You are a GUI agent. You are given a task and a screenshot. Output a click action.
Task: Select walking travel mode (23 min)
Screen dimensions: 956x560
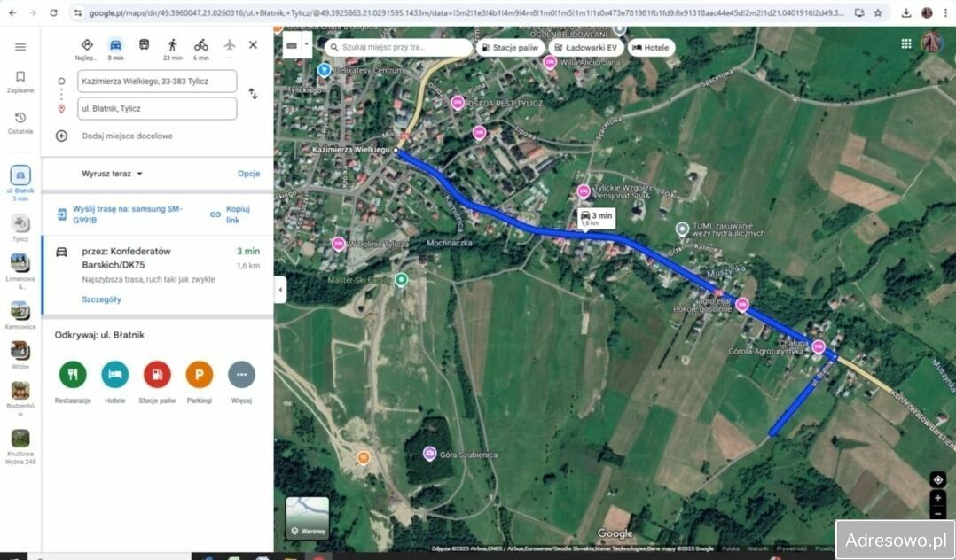173,49
